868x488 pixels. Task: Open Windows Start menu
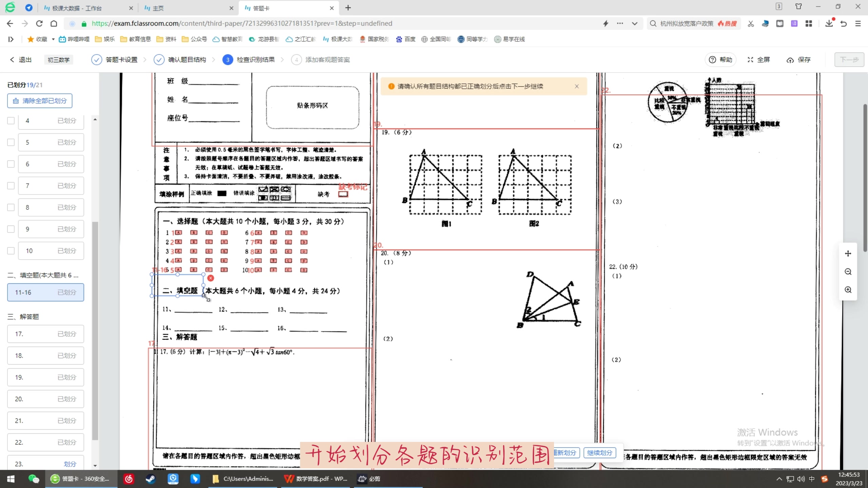[11, 479]
